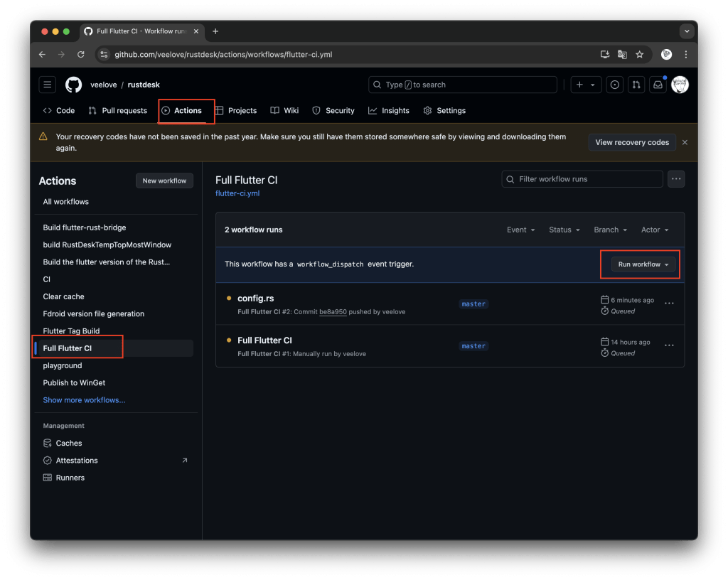Open the Status filter dropdown
This screenshot has height=580, width=728.
tap(564, 230)
